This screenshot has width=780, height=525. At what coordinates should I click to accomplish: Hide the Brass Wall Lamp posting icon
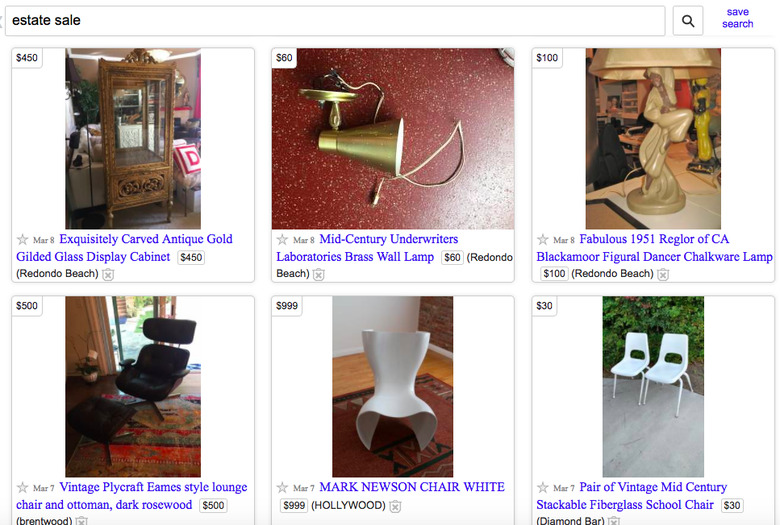click(x=319, y=274)
